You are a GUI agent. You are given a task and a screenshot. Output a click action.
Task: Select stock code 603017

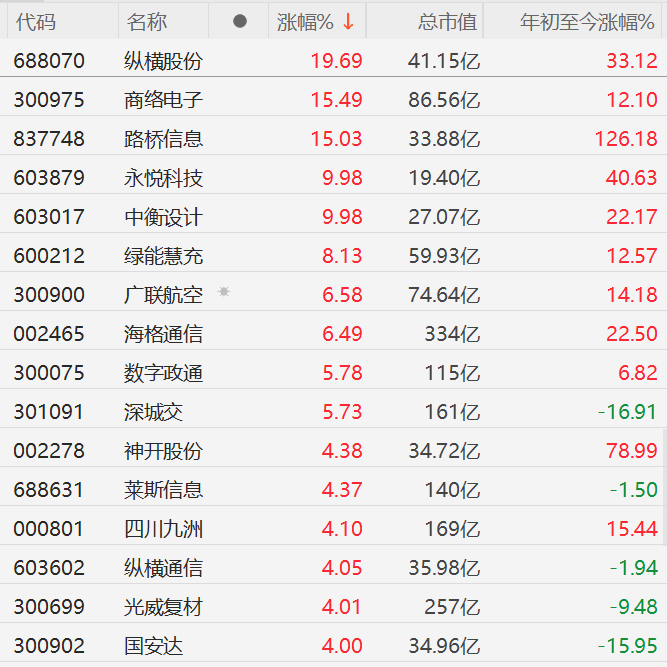pyautogui.click(x=49, y=217)
